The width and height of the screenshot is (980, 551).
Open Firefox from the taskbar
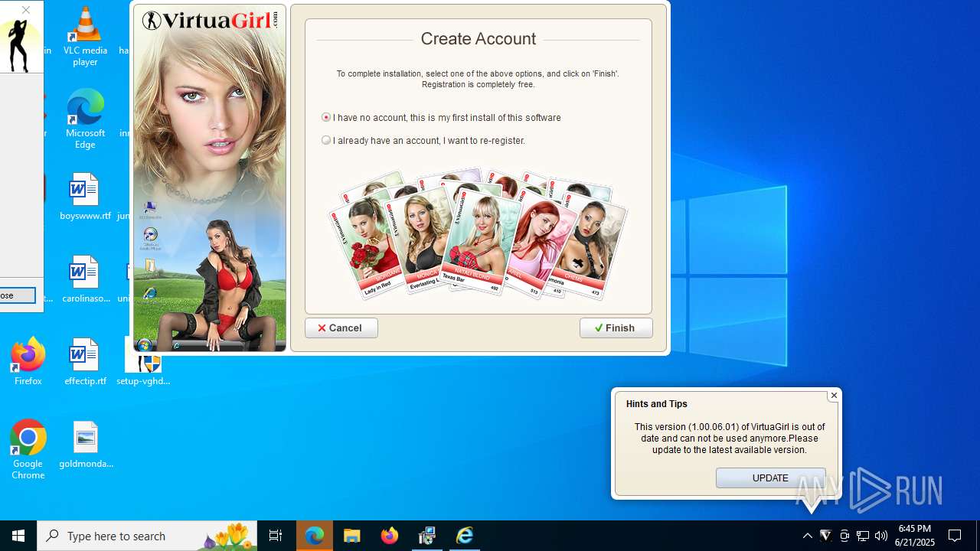click(390, 536)
